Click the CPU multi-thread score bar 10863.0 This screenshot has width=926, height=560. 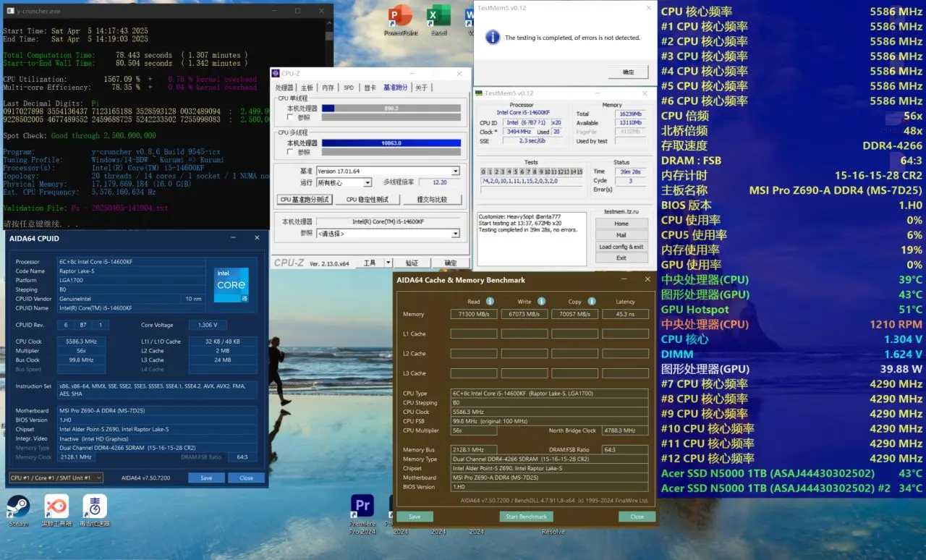coord(391,143)
